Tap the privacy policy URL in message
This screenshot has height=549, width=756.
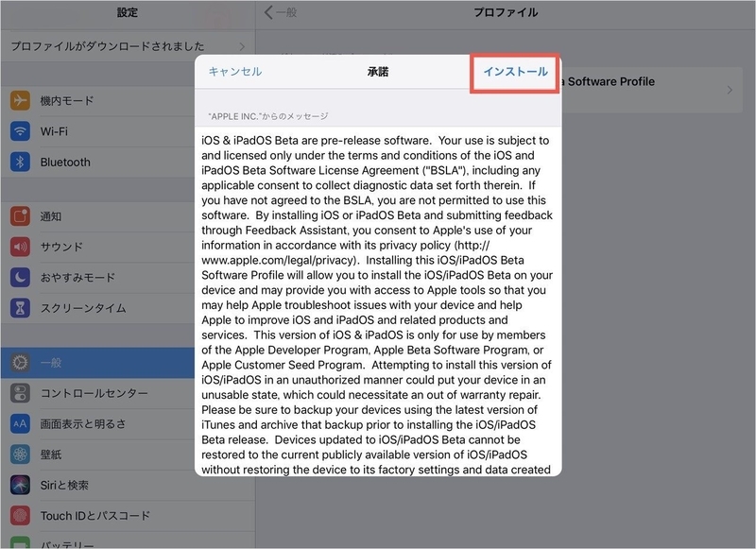click(346, 252)
